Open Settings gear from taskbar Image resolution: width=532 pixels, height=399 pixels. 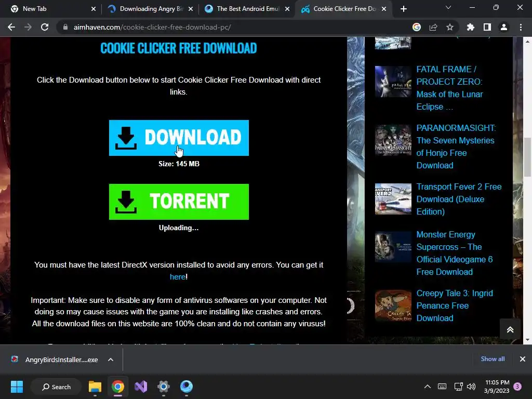click(164, 387)
